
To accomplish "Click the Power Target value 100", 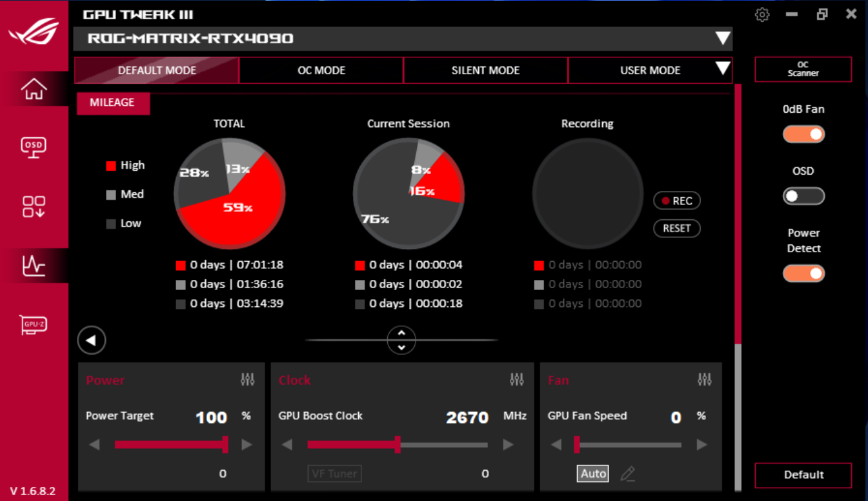I will 212,417.
